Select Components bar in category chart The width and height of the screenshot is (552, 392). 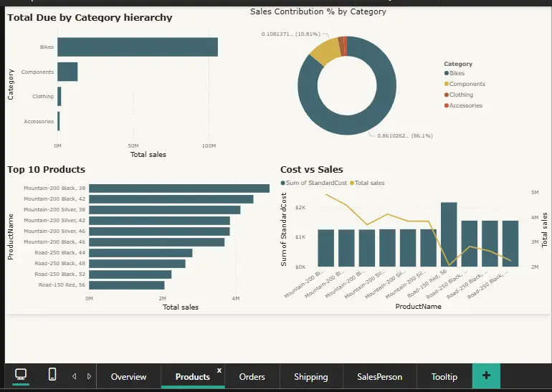click(67, 72)
